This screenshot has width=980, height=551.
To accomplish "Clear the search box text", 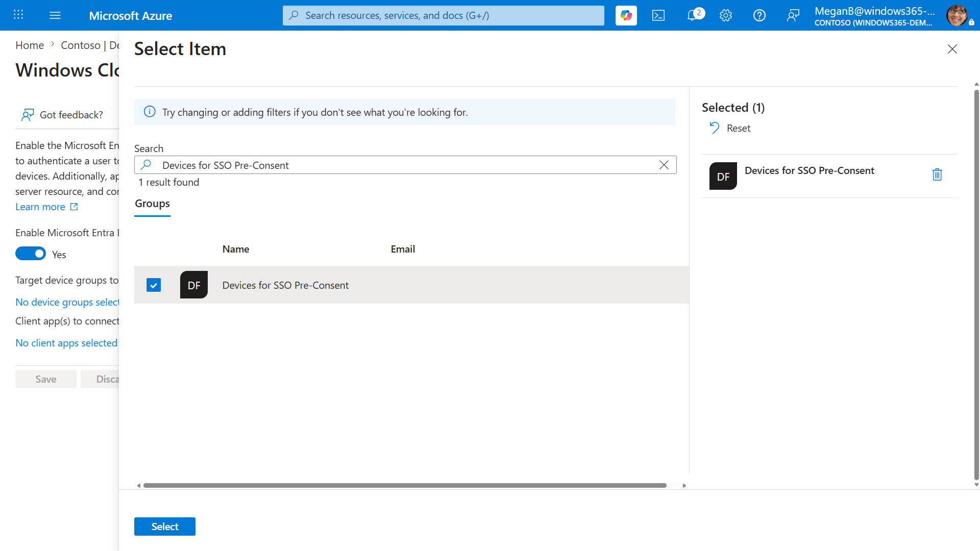I will [x=664, y=165].
